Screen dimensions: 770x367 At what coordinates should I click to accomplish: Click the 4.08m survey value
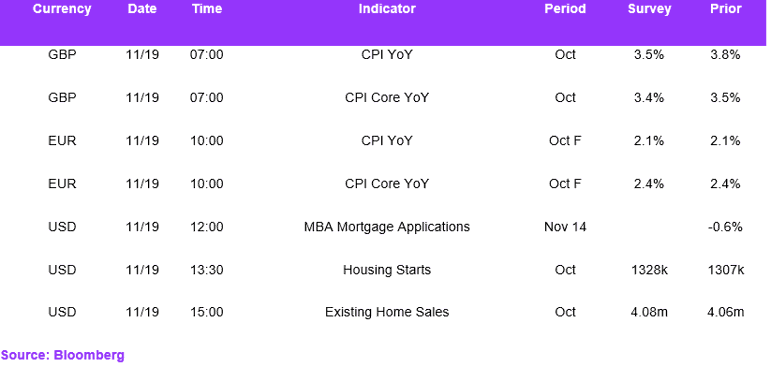649,312
